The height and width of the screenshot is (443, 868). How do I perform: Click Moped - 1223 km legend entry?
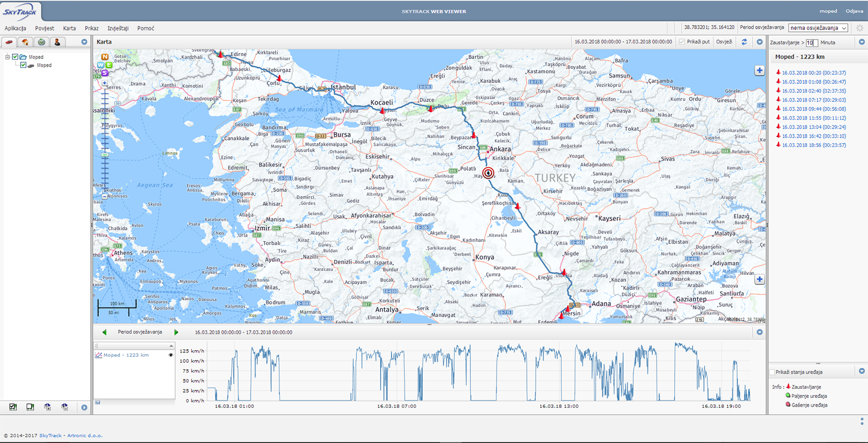(126, 355)
